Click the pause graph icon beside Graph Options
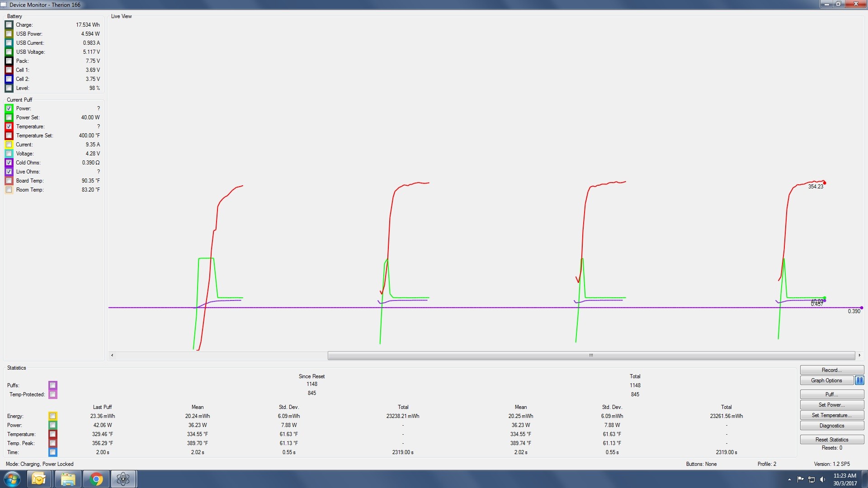Screen dimensions: 868x488 coord(859,380)
